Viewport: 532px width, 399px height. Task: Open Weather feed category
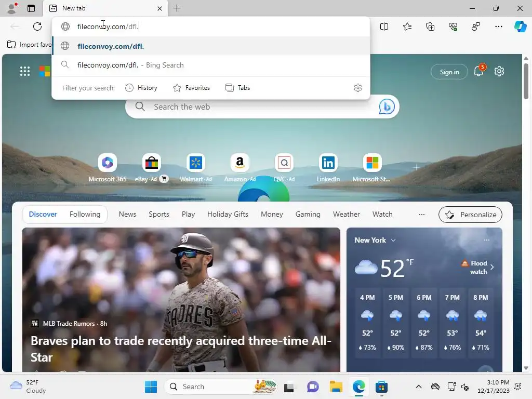click(347, 215)
